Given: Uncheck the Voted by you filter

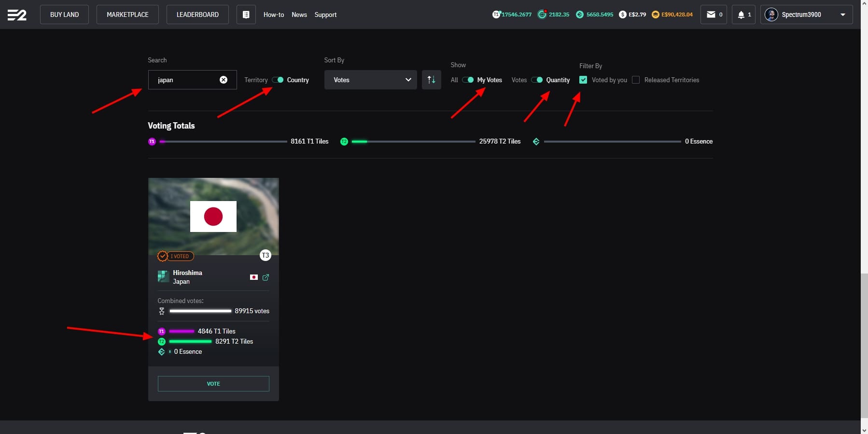Looking at the screenshot, I should [583, 80].
